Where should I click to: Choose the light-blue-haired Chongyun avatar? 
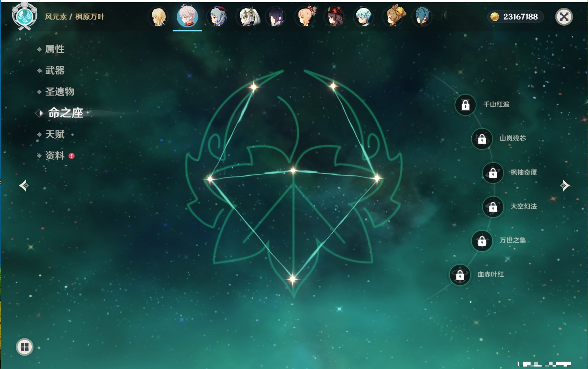pyautogui.click(x=364, y=17)
